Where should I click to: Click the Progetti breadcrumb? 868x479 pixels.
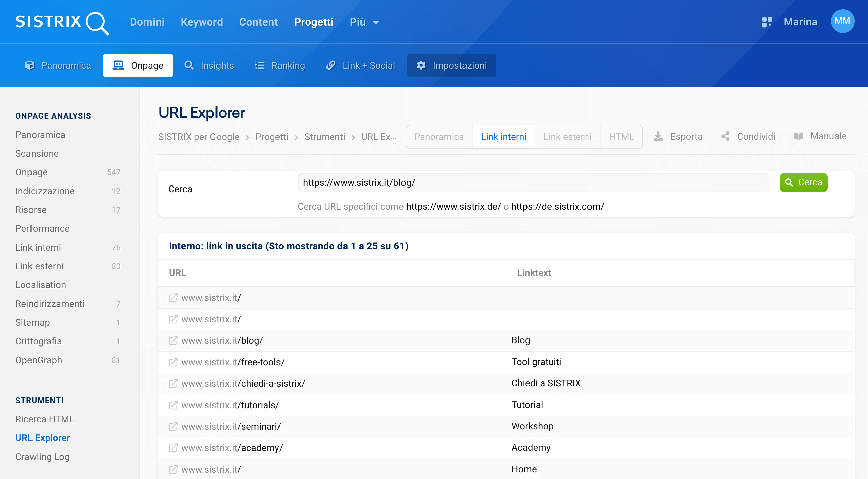click(272, 137)
